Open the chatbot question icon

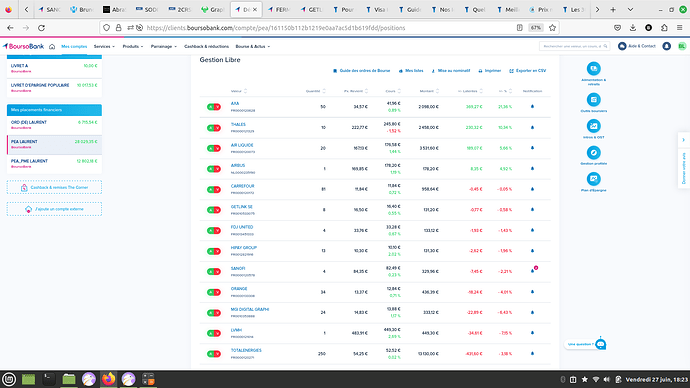[x=600, y=344]
